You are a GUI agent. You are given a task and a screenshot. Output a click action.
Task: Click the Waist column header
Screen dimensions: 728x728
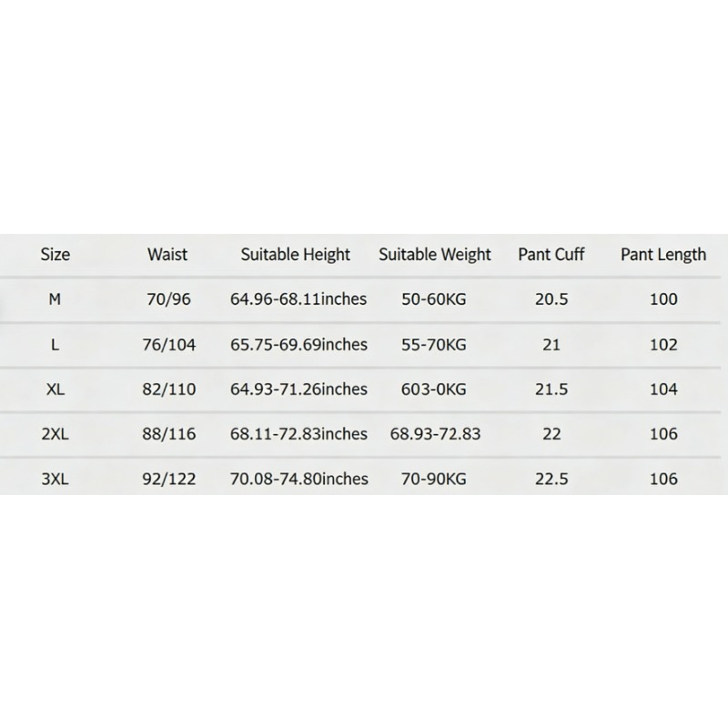tap(167, 255)
